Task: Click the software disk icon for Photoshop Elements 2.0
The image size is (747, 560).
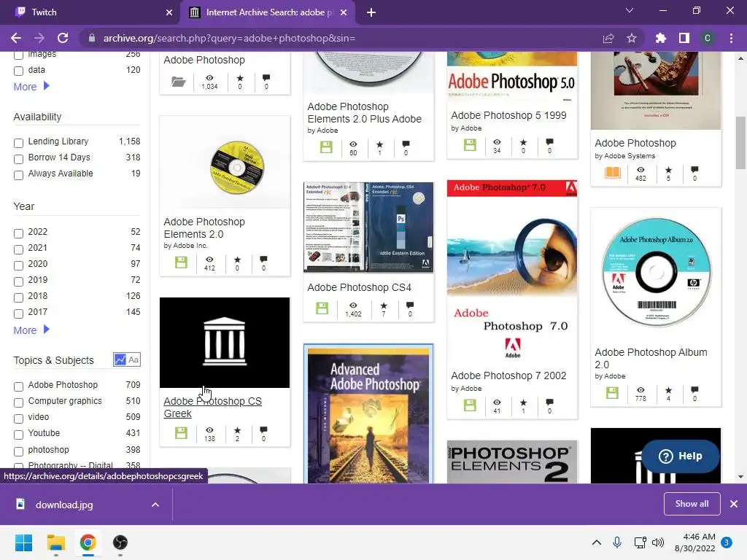Action: click(x=181, y=262)
